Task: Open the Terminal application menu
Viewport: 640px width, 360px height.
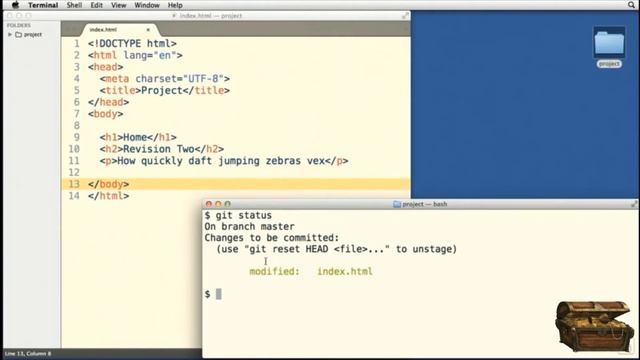Action: pos(43,5)
